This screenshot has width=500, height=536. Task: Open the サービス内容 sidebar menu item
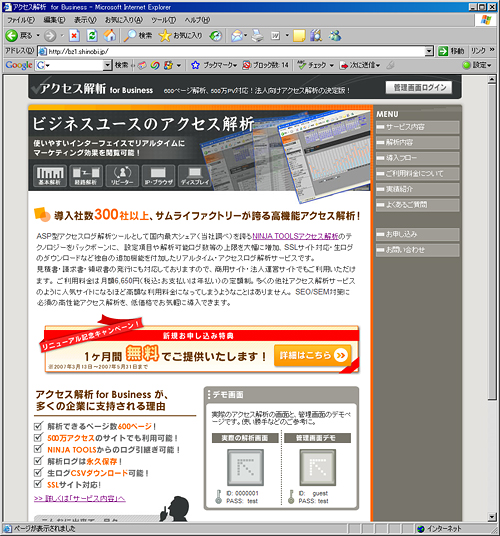[x=417, y=127]
